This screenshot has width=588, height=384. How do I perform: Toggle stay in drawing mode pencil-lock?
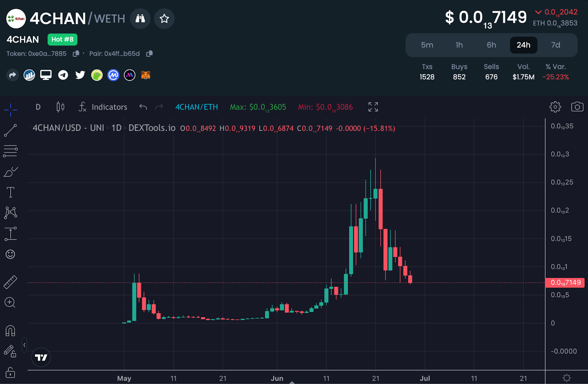pos(11,351)
